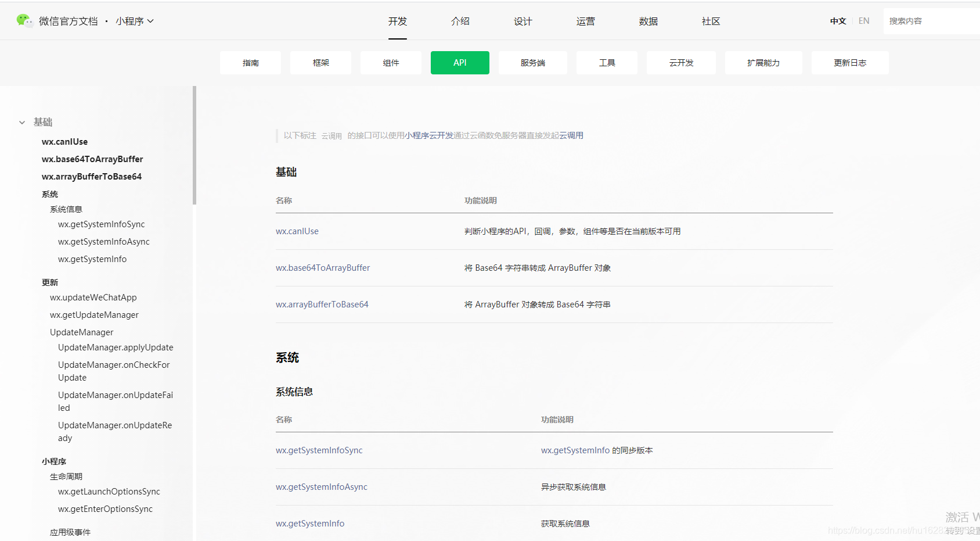Open wx.getSystemInfoAsync link in the 系统信息 table
Screen dimensions: 980x541
322,487
